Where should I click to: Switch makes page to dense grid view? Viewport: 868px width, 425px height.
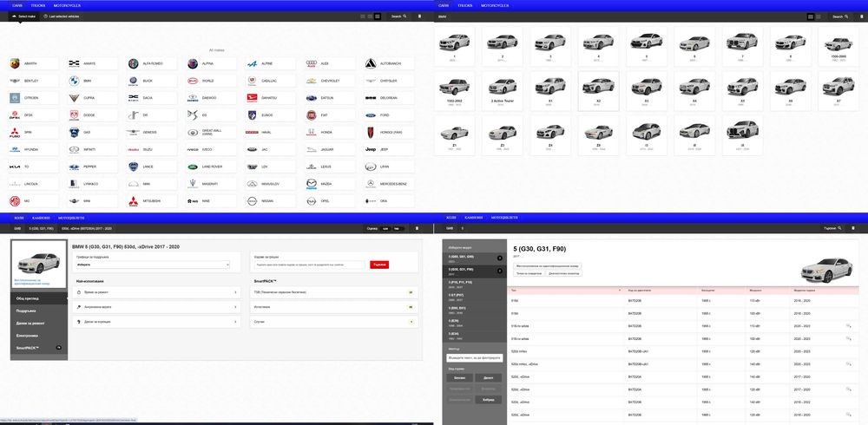(x=378, y=16)
